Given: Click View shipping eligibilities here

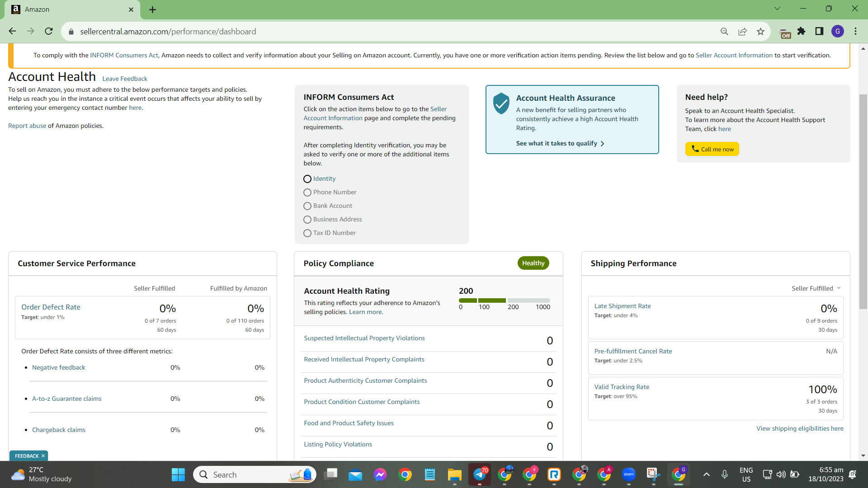Looking at the screenshot, I should coord(800,428).
